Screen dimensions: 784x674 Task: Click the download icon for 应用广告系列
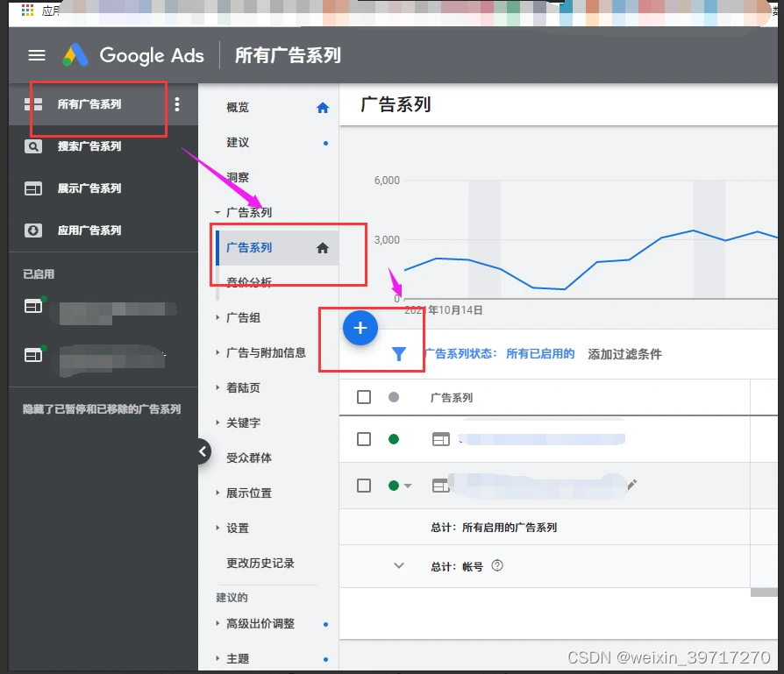tap(33, 231)
